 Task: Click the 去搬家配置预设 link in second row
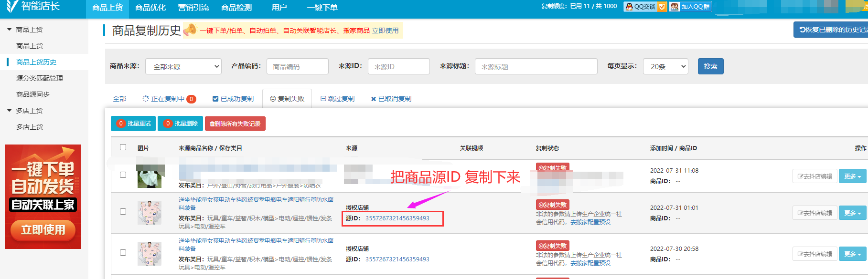click(x=590, y=222)
